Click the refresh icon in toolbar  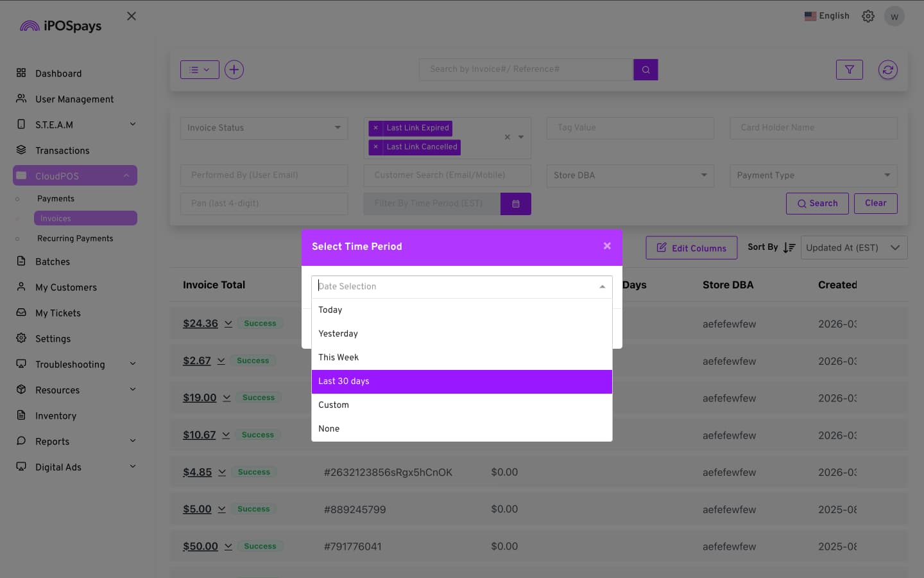click(x=887, y=69)
